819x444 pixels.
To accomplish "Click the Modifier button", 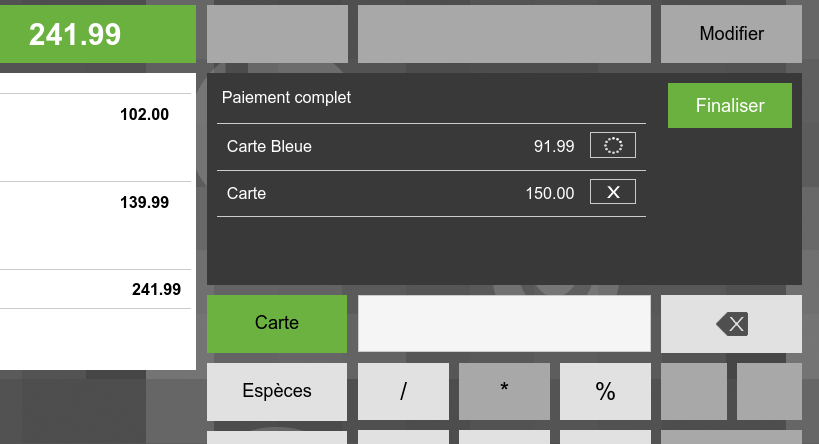I will pos(731,34).
